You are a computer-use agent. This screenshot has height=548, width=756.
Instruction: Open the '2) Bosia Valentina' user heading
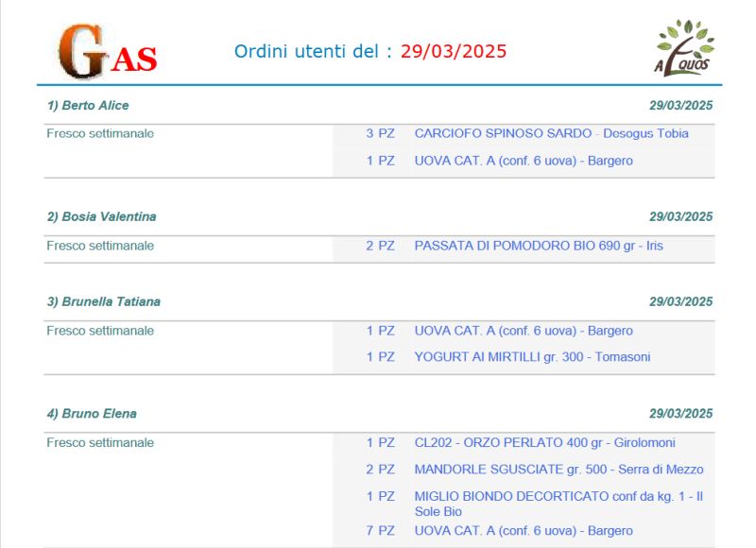click(x=102, y=216)
